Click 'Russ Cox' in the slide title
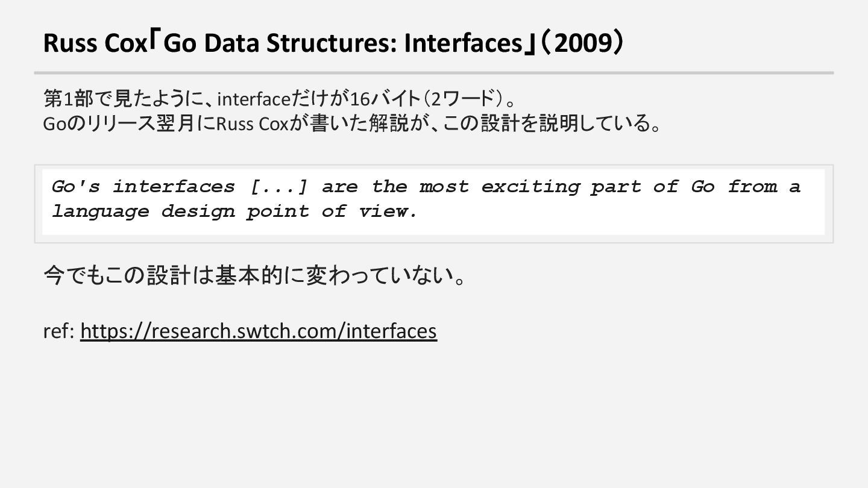 tap(95, 43)
